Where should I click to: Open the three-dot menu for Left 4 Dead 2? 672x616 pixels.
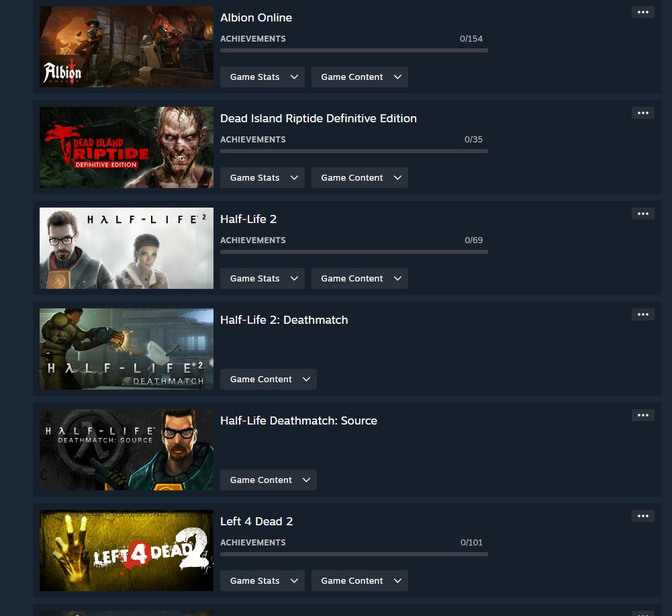(x=643, y=516)
